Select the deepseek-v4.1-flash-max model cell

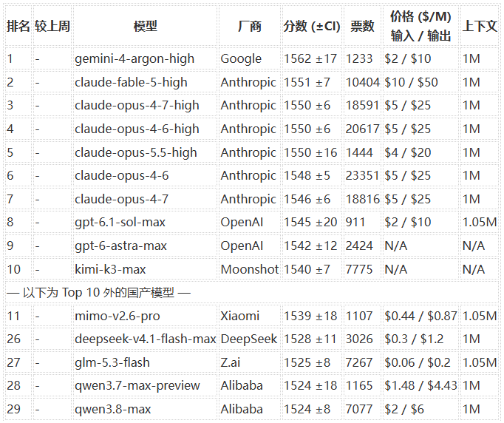coord(146,339)
